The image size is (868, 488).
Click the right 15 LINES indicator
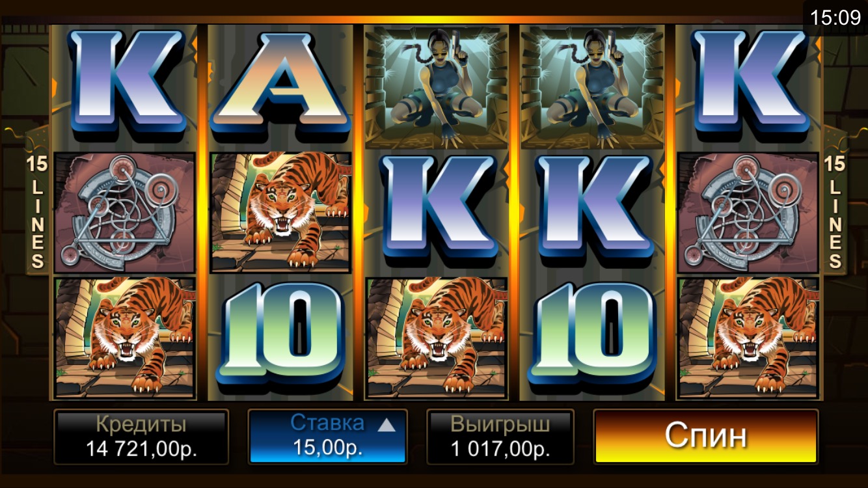pos(835,211)
